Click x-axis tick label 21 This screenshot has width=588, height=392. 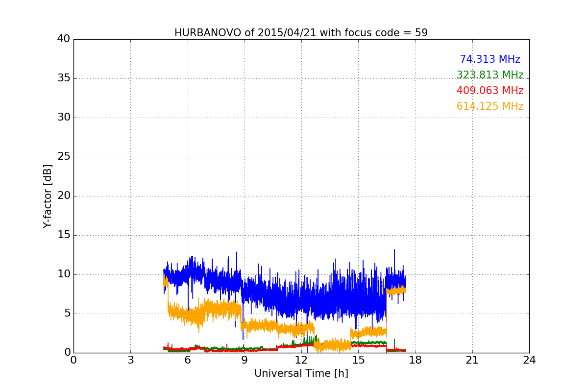tap(472, 360)
